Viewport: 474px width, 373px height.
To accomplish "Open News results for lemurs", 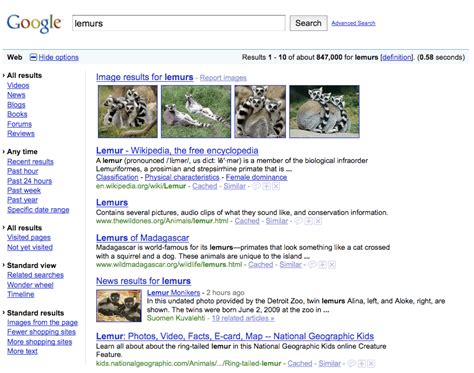I will tap(143, 281).
